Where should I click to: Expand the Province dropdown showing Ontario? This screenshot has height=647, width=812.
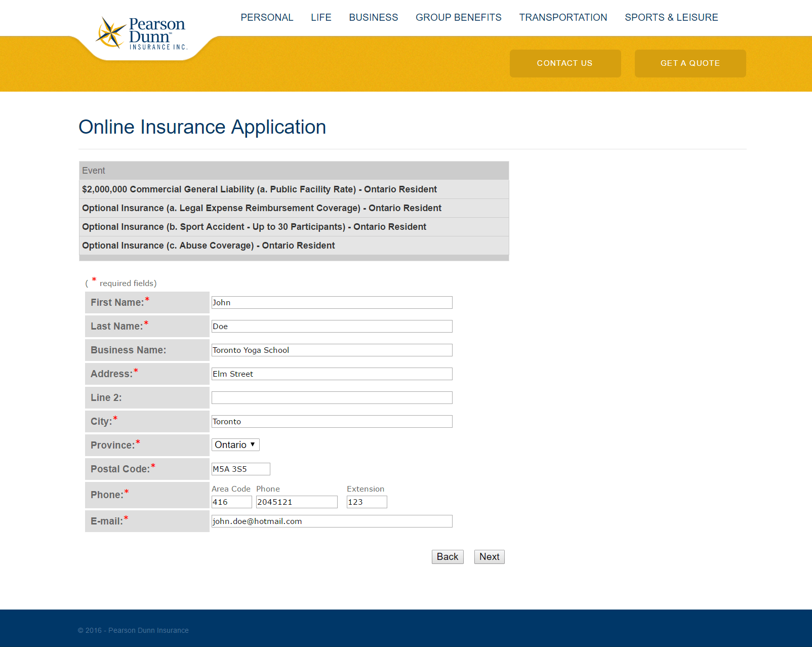(x=235, y=445)
